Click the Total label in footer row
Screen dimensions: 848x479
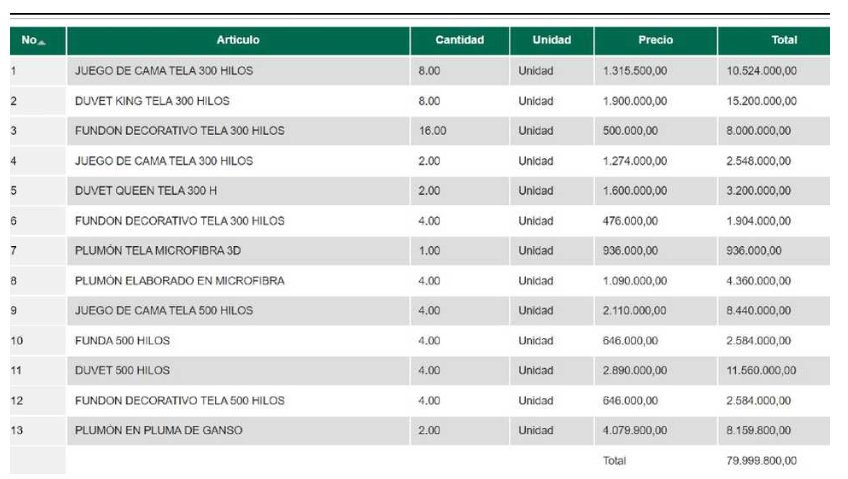point(614,461)
